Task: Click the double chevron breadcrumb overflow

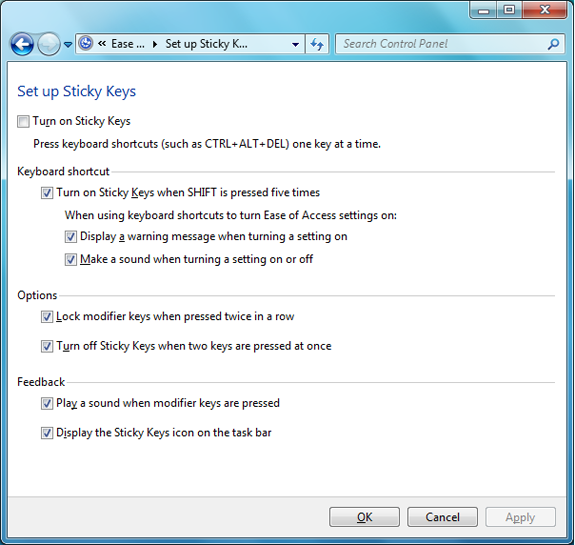Action: pos(102,44)
